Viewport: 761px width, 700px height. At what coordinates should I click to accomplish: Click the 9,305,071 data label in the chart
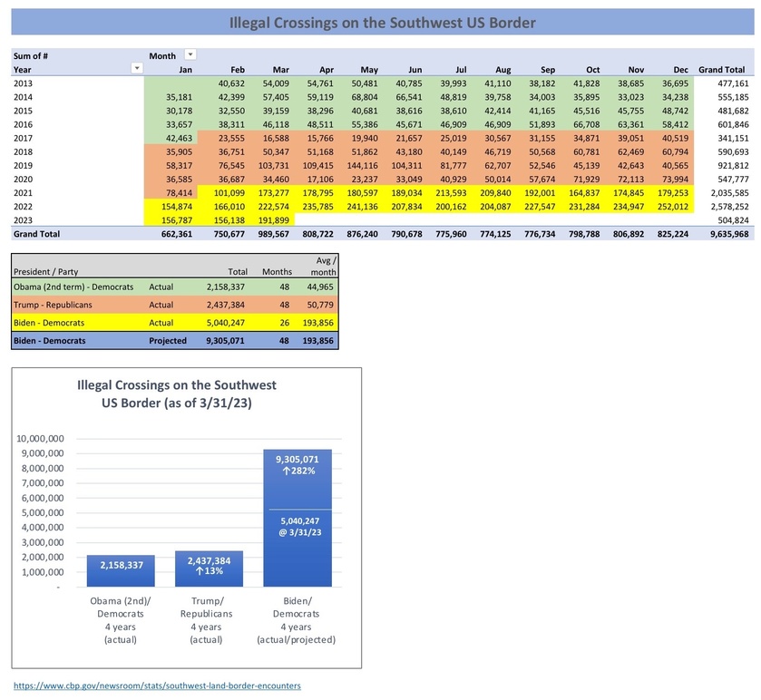298,459
